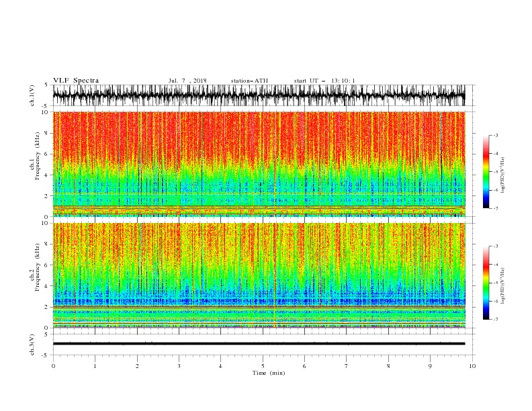
Task: Click the "-3" tick on ch.1 colorbar
Action: [496, 135]
